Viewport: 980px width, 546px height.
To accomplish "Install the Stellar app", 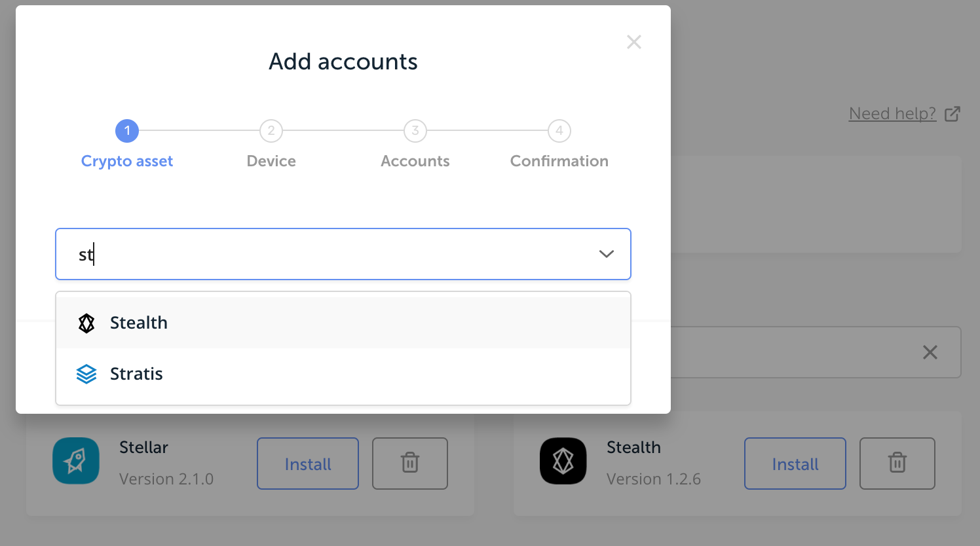I will point(308,464).
